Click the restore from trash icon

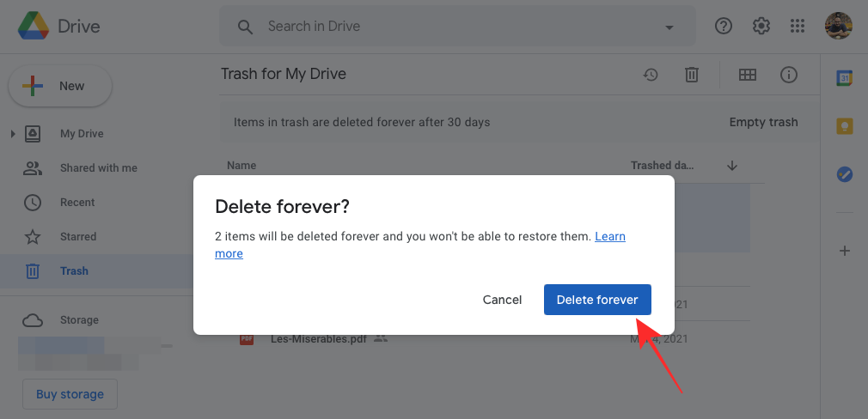pos(651,75)
